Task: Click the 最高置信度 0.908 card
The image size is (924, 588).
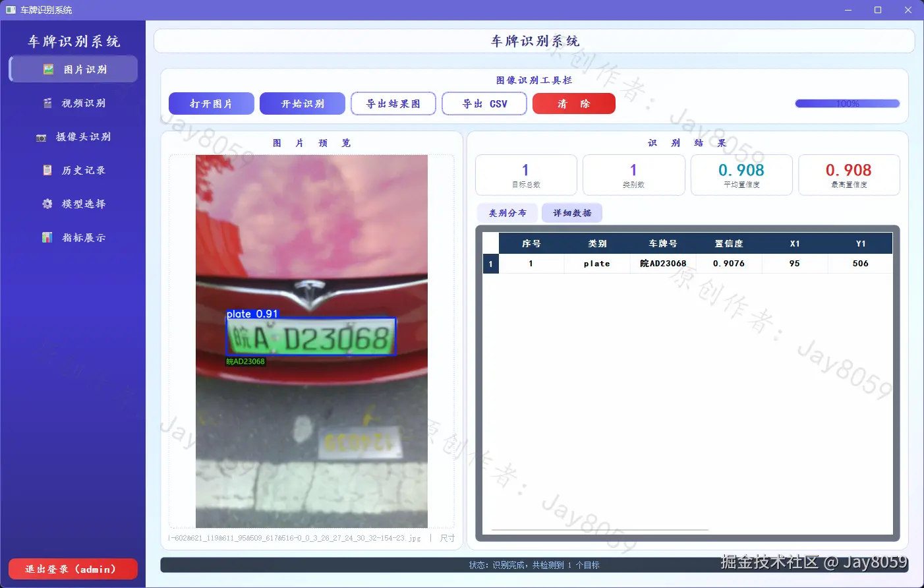Action: [849, 175]
